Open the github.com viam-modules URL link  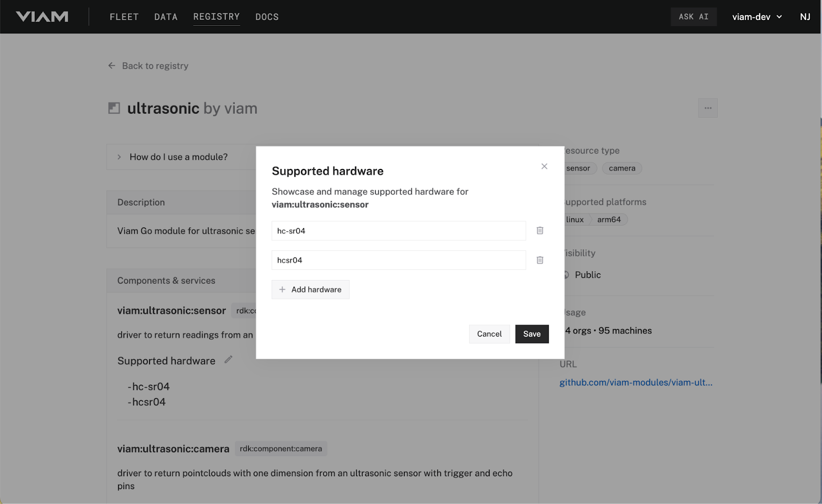point(636,382)
